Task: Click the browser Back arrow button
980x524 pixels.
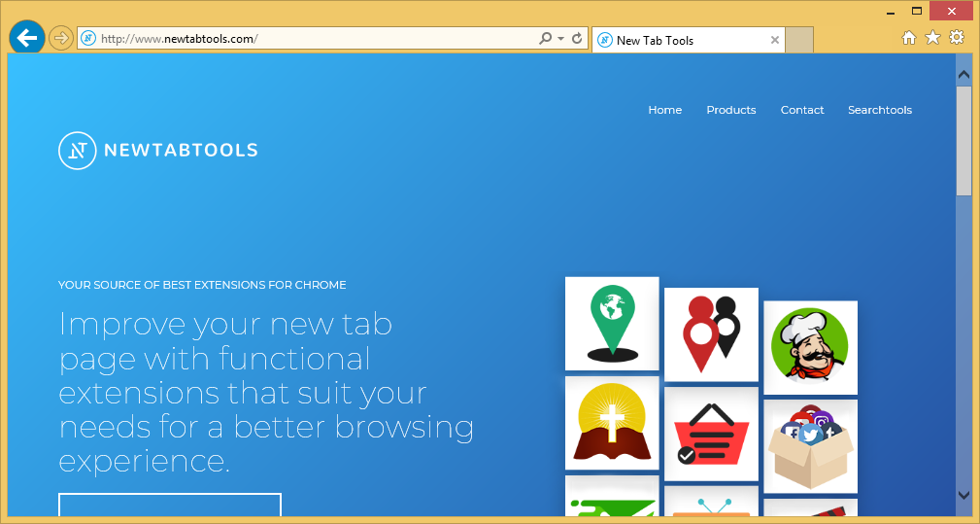Action: [26, 38]
